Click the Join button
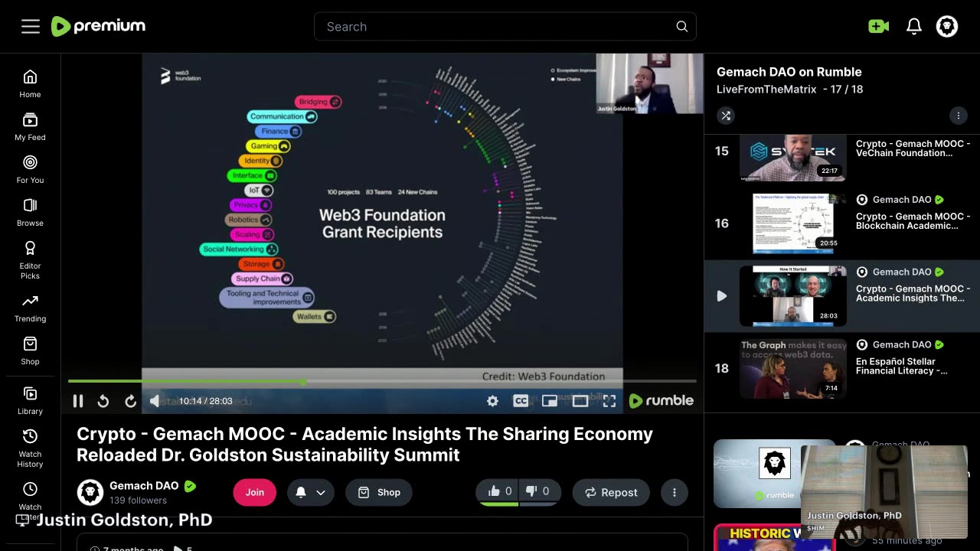Viewport: 980px width, 551px height. [x=254, y=492]
